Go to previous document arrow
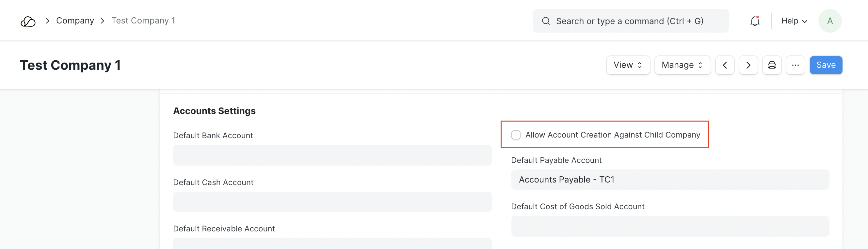 coord(724,65)
